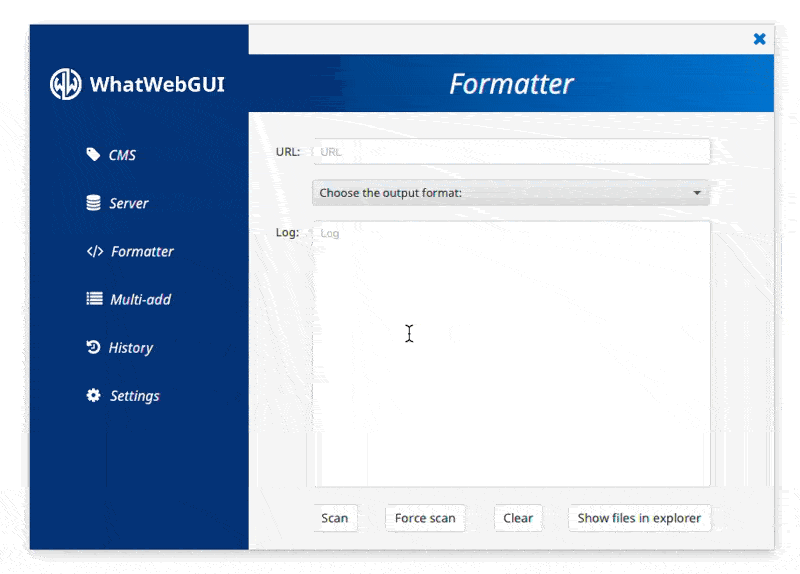Click Show files in explorer

click(639, 518)
